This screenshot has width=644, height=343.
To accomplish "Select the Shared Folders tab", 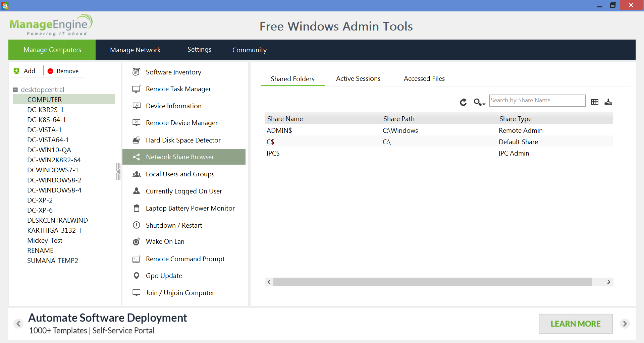I will coord(292,79).
